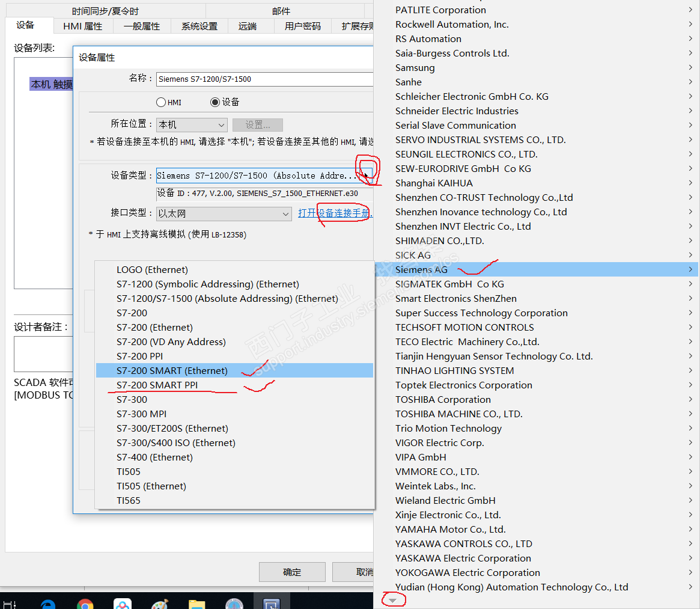Open the Paint app on the taskbar
This screenshot has width=700, height=609.
click(x=159, y=604)
